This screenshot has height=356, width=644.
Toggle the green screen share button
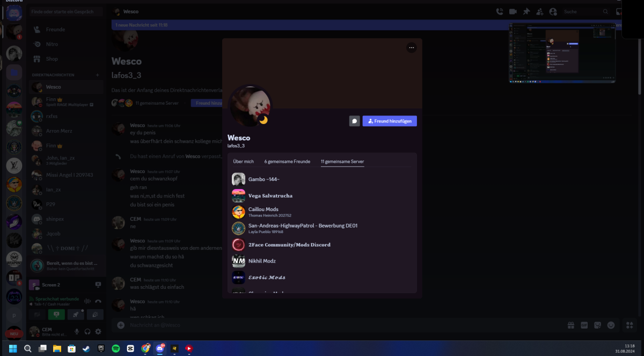click(x=56, y=315)
